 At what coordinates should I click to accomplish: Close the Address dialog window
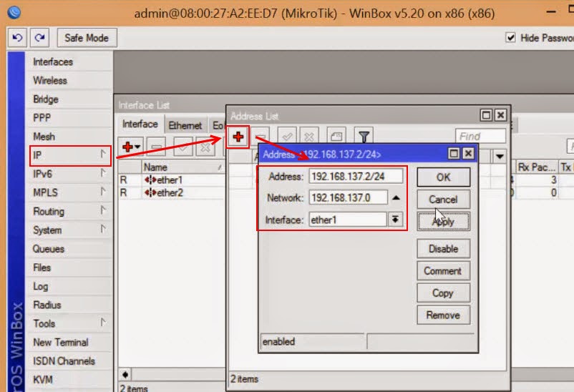point(468,153)
